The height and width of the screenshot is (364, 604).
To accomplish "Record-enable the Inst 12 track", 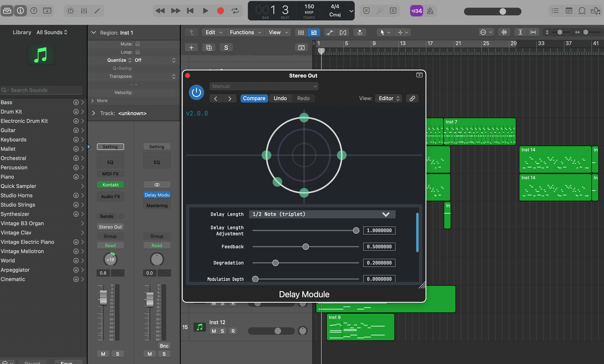I will [233, 331].
